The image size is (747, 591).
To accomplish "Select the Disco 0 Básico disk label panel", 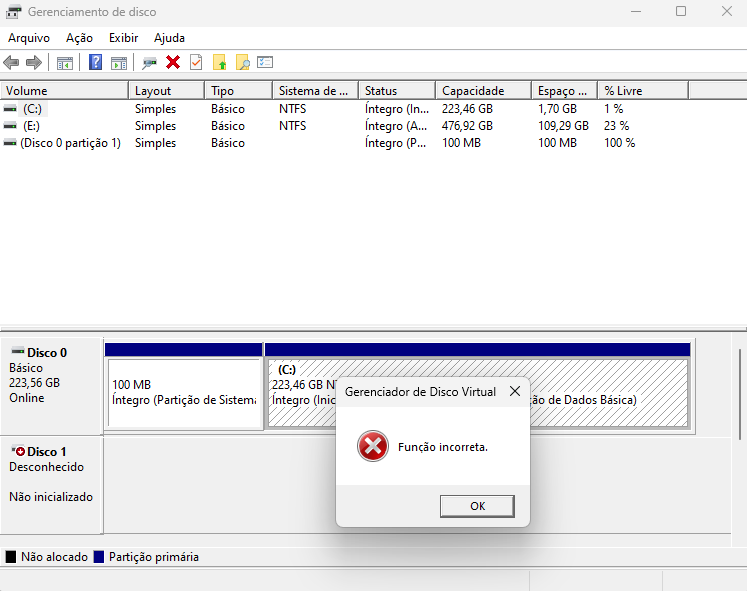I will (x=51, y=385).
